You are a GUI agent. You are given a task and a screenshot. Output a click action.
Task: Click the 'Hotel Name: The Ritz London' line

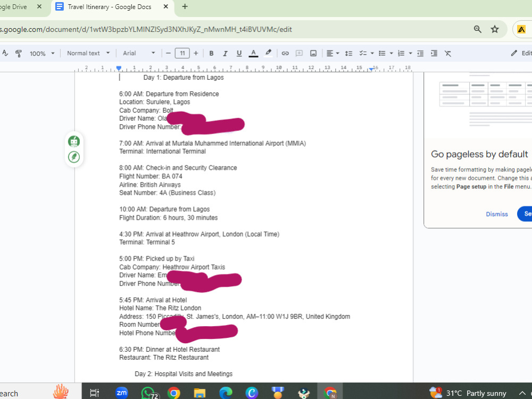click(x=160, y=308)
